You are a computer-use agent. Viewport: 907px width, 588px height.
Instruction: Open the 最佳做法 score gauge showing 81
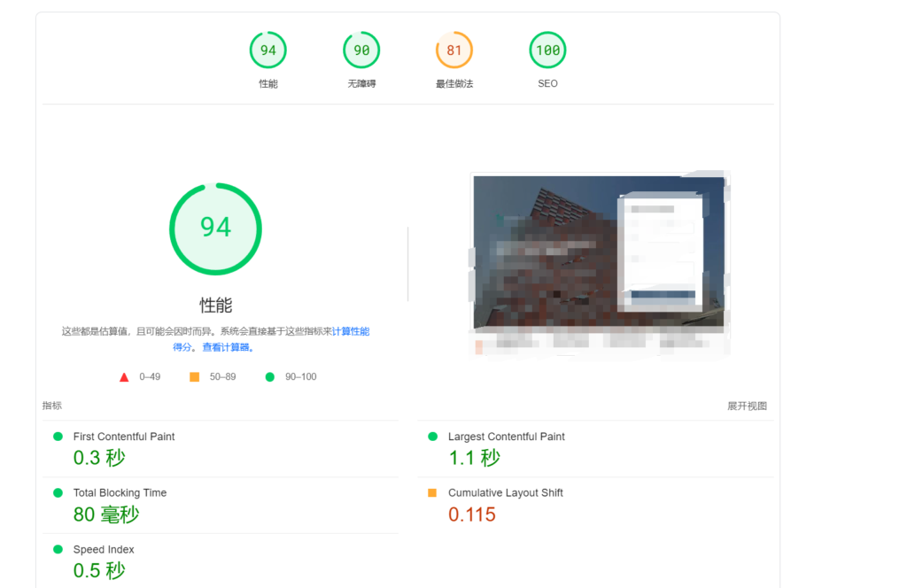[x=454, y=50]
